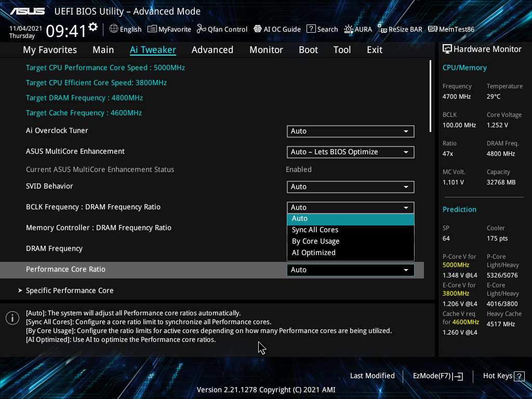Open ASUS MultiCore Enhancement dropdown
Image resolution: width=532 pixels, height=399 pixels.
(351, 152)
